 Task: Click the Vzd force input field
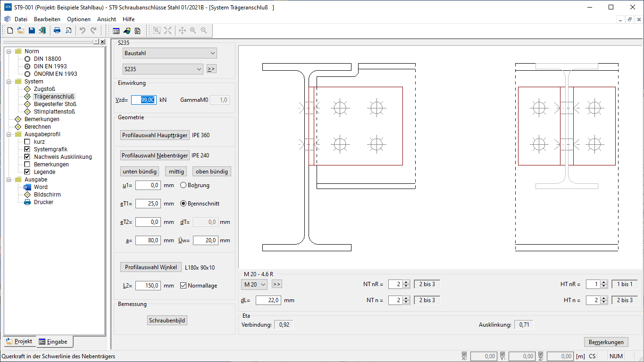pos(143,100)
